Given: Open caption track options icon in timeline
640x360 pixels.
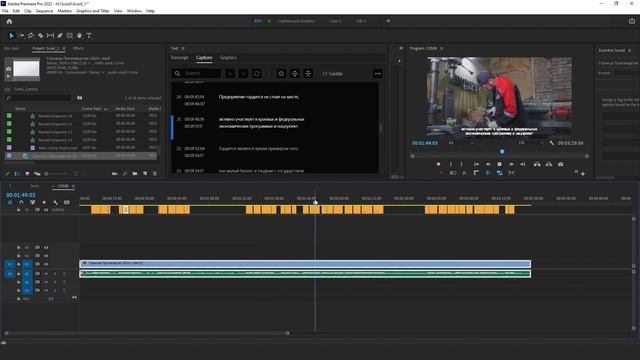Looking at the screenshot, I should (67, 202).
